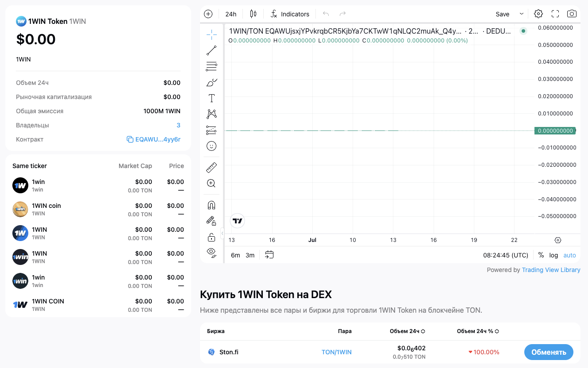Viewport: 588px width, 368px height.
Task: Open the Indicators panel
Action: point(290,14)
